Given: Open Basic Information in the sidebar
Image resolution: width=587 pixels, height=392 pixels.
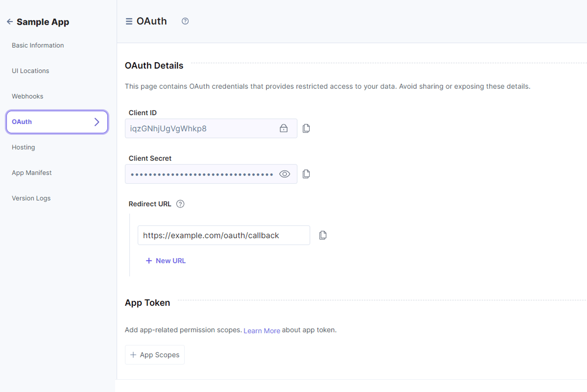Looking at the screenshot, I should pyautogui.click(x=38, y=46).
